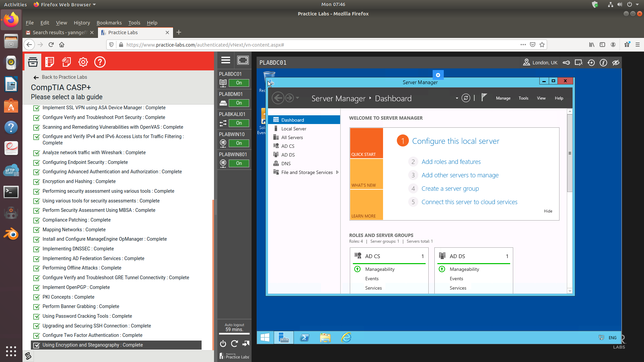644x362 pixels.
Task: Toggle checkbox for PKI Concepts lab
Action: (37, 297)
